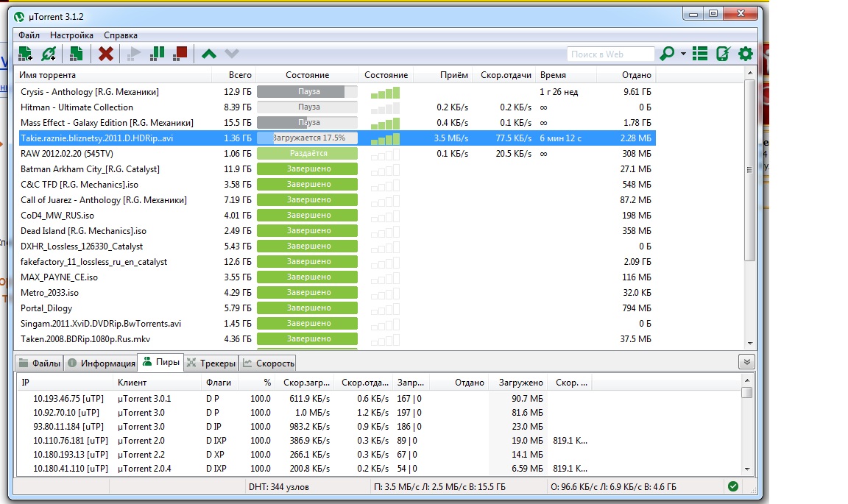The image size is (848, 504).
Task: Sort by the Скор.отдачи column header
Action: tap(504, 74)
